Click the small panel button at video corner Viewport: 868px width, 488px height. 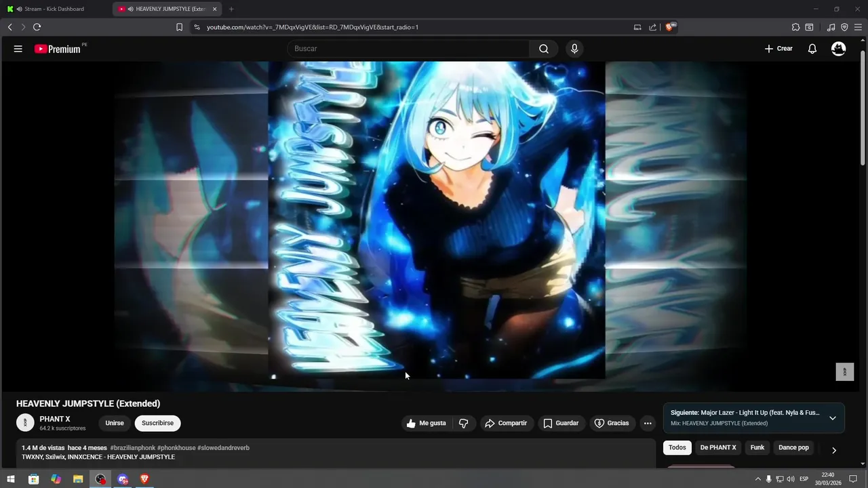click(x=844, y=372)
